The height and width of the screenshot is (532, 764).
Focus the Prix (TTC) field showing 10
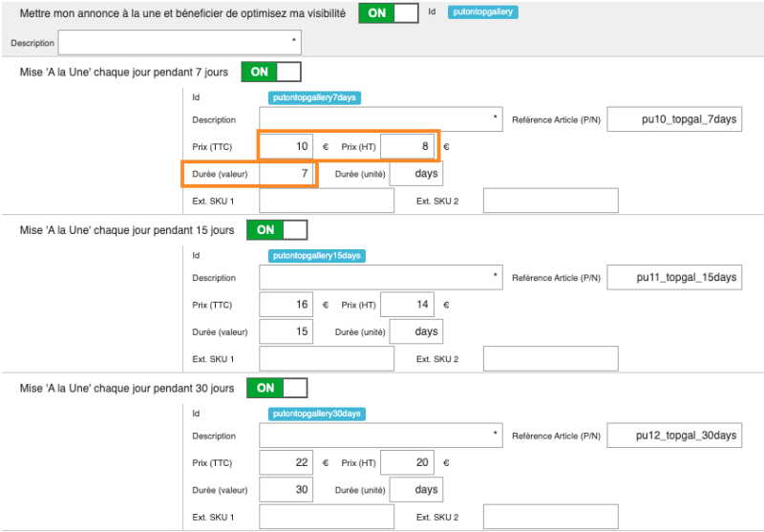[x=286, y=146]
